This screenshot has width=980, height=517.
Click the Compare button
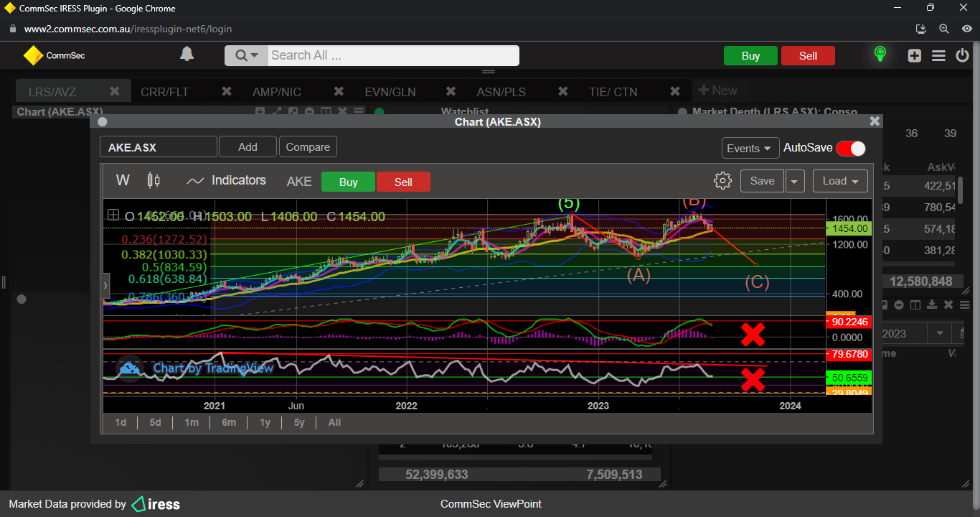pyautogui.click(x=308, y=146)
